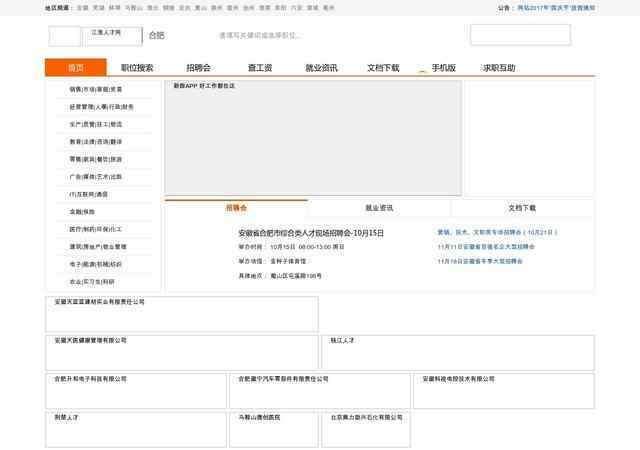Open the 电子|能源|机械 job category
640x450 pixels.
coord(96,264)
